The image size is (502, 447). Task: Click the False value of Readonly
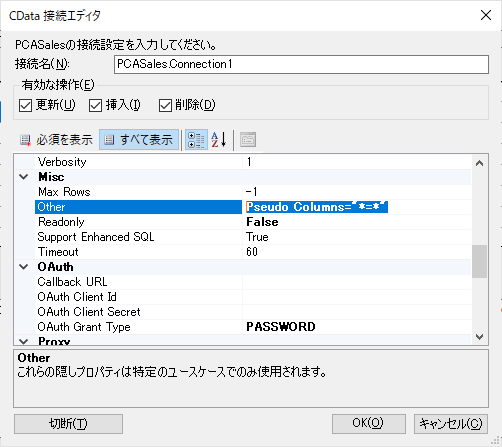click(262, 222)
